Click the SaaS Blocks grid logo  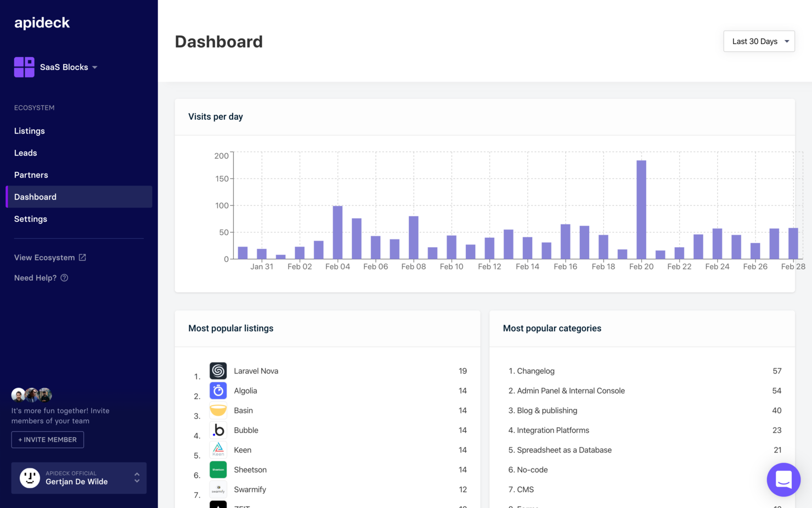point(24,66)
